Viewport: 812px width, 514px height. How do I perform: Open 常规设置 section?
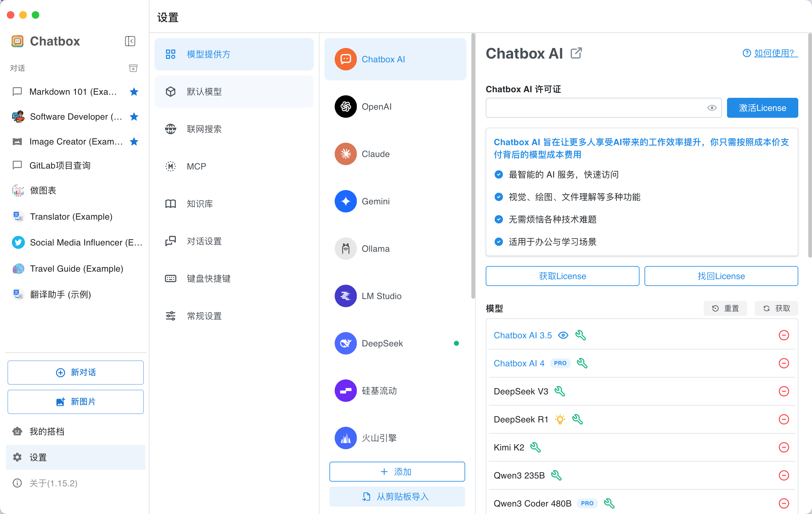coord(234,316)
